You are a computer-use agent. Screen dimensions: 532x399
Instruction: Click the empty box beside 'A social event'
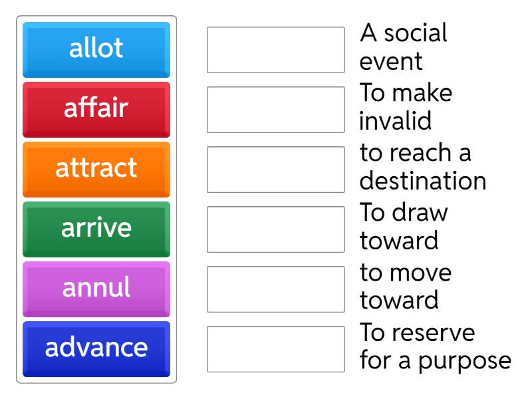click(x=275, y=50)
